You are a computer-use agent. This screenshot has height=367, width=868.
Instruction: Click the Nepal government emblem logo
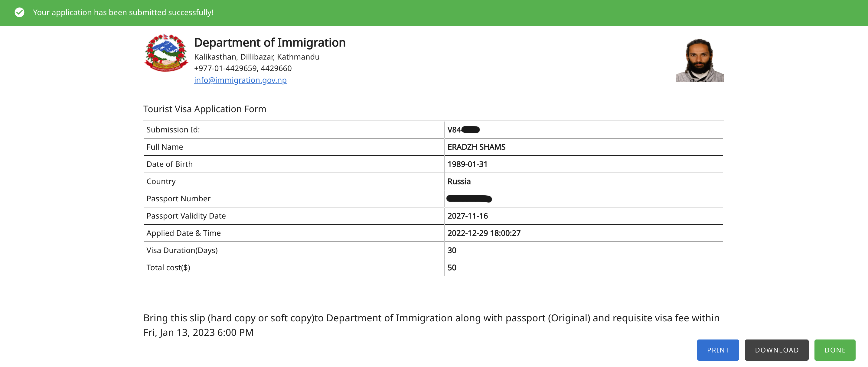click(166, 53)
